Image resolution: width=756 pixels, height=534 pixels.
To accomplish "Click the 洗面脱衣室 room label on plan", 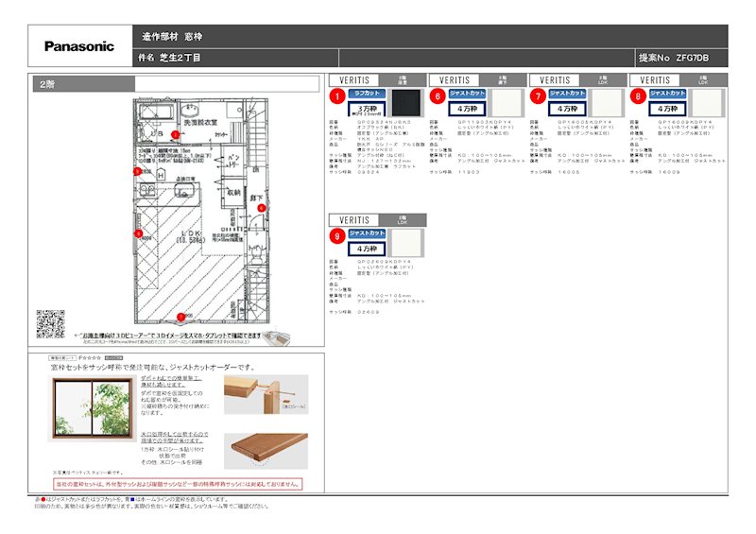I will (200, 123).
